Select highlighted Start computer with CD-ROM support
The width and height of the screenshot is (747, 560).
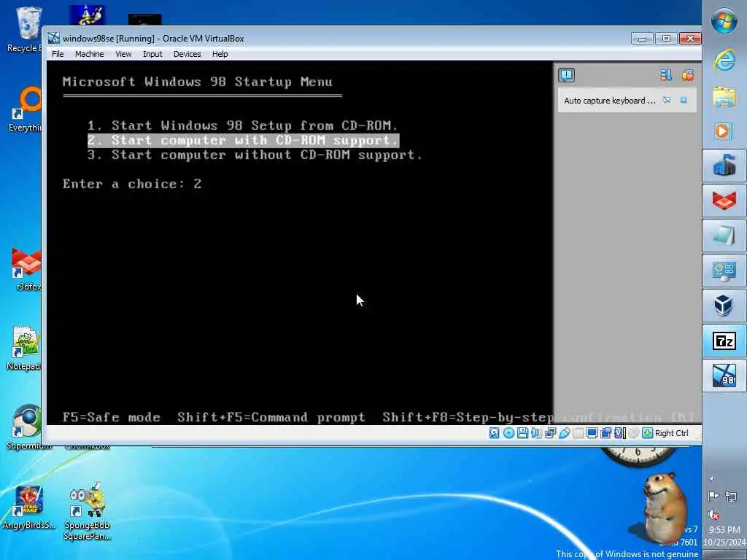click(243, 140)
